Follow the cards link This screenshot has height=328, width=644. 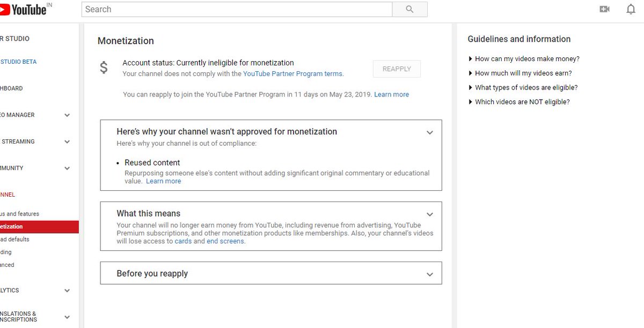(x=183, y=241)
